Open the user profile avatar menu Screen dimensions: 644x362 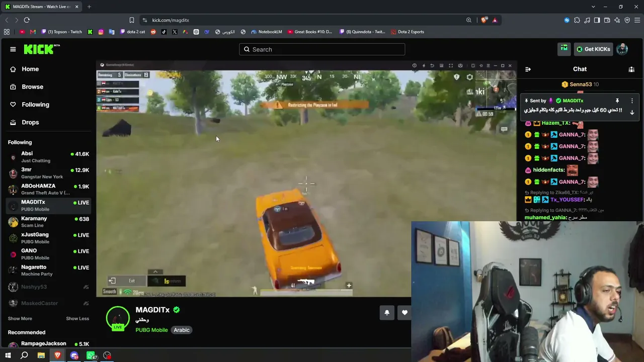pyautogui.click(x=622, y=49)
